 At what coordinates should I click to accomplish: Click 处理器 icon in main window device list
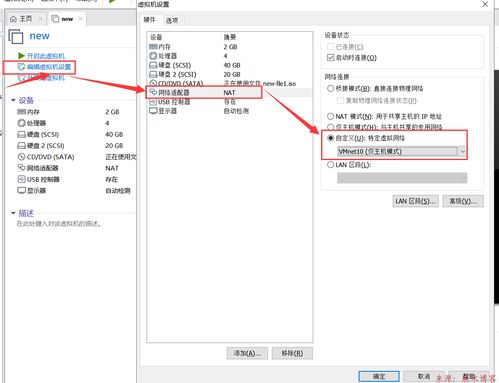21,123
